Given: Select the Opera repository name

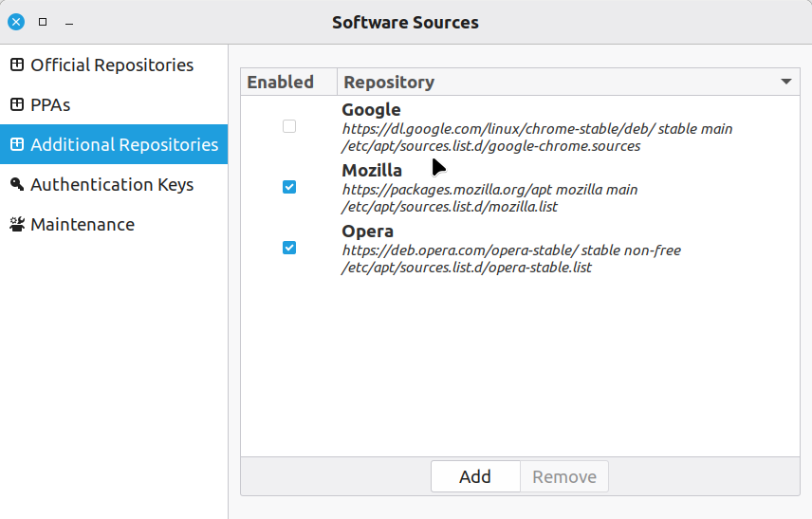Looking at the screenshot, I should 368,232.
